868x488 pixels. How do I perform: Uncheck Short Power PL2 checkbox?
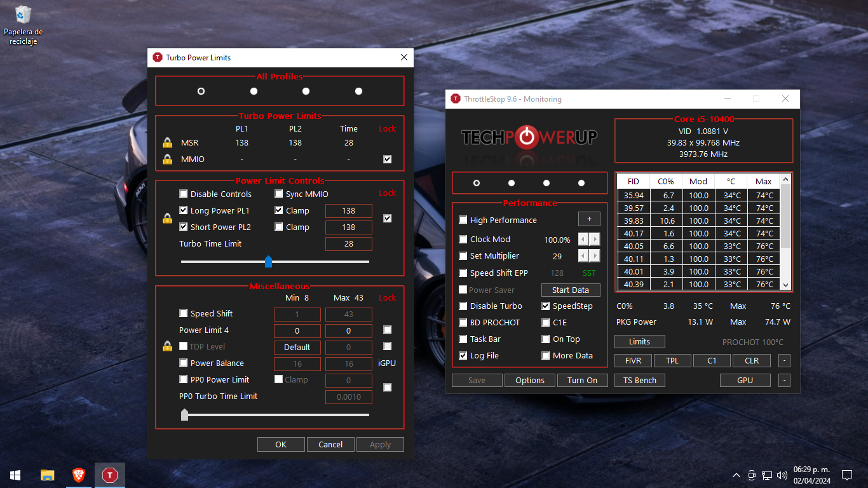184,227
